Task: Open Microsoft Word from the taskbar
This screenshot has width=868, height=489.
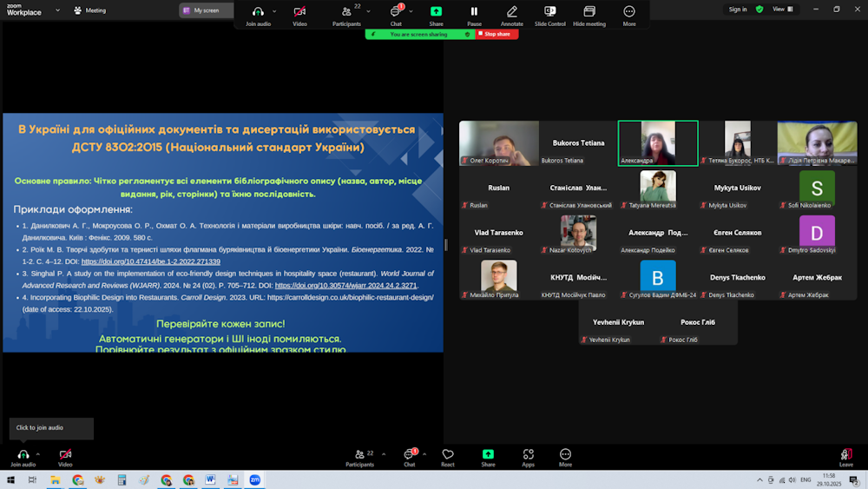Action: pos(210,479)
